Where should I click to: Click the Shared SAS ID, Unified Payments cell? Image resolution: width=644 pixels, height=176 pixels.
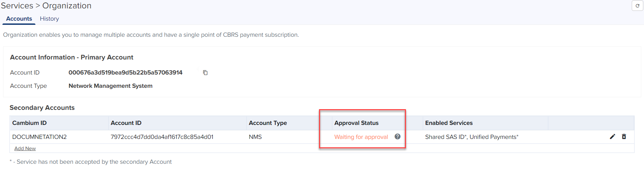tap(472, 137)
